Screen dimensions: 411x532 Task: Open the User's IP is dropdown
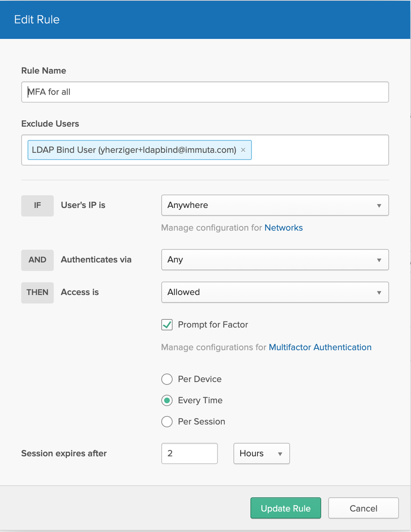(x=274, y=205)
